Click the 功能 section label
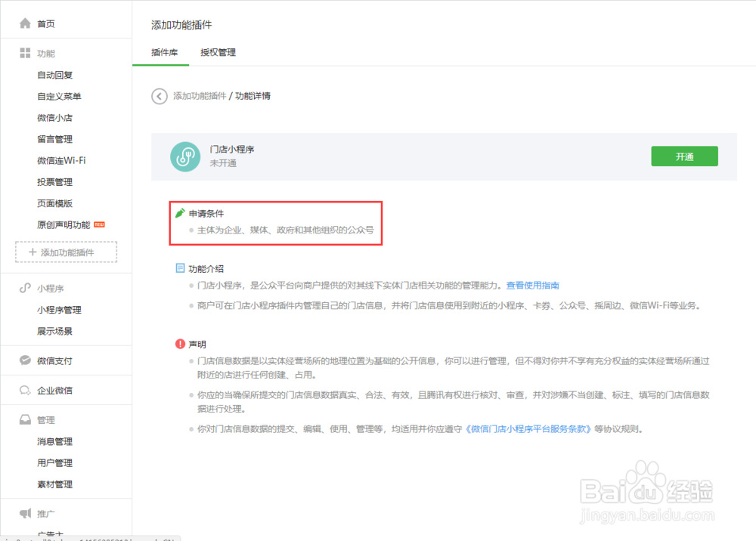Screen dimensions: 756x541 (x=46, y=54)
